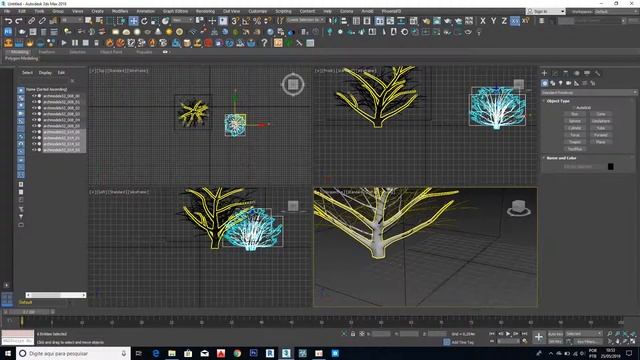Activate the Select and Scale tool
640x360 pixels.
(155, 21)
